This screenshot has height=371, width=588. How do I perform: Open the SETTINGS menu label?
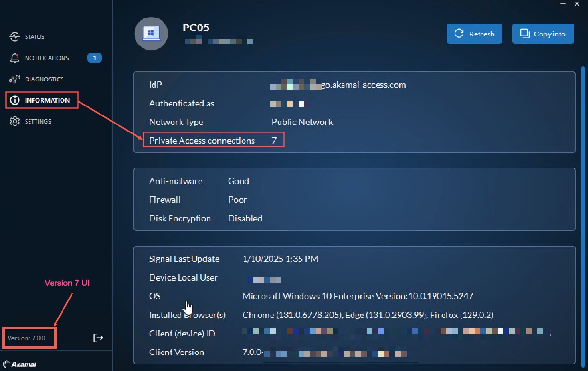point(38,122)
